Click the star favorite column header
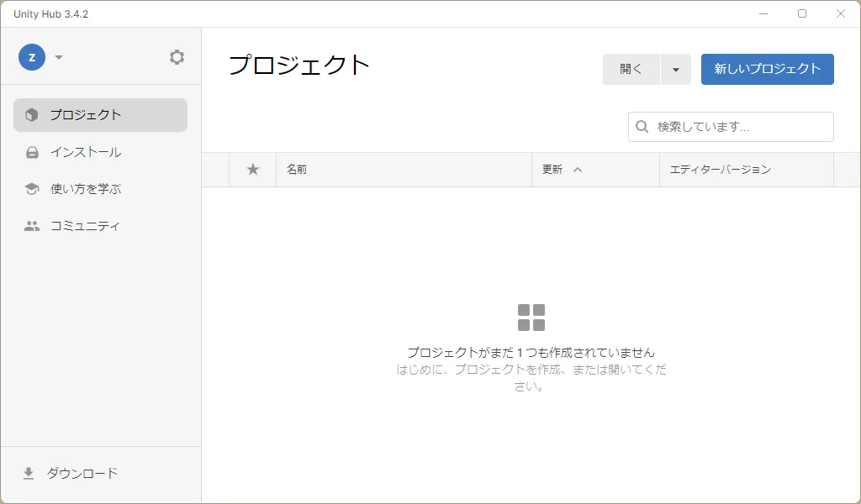 [253, 170]
